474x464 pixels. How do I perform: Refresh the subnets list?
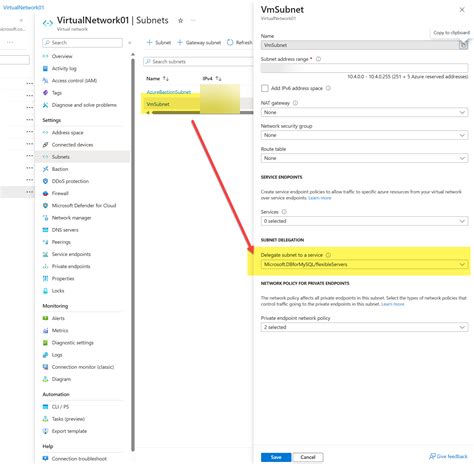coord(239,43)
